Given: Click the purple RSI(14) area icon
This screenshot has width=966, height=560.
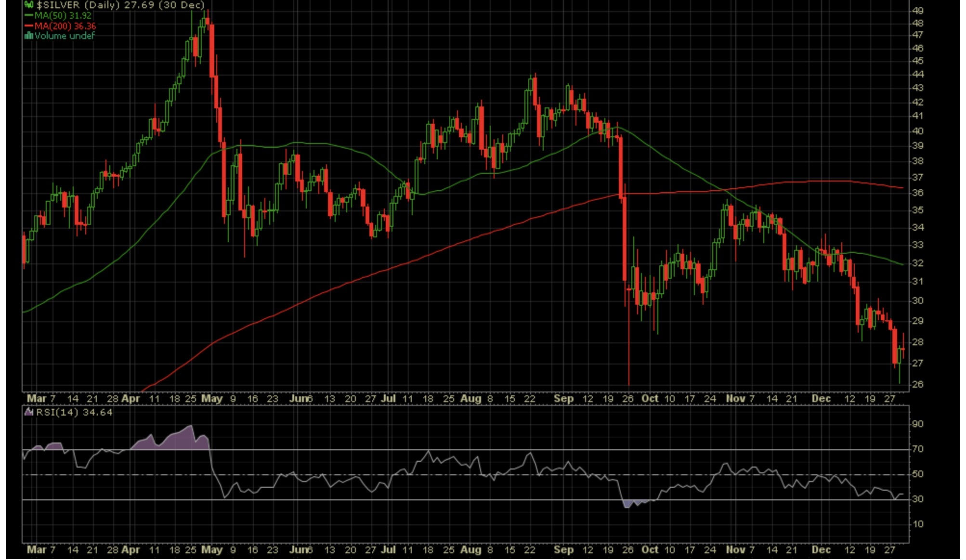Looking at the screenshot, I should [x=29, y=412].
